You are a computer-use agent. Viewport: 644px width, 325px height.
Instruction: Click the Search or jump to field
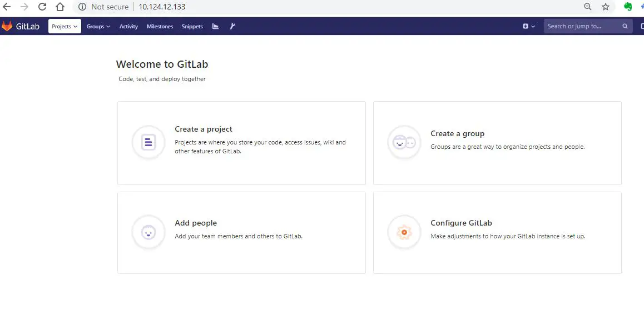(x=578, y=26)
